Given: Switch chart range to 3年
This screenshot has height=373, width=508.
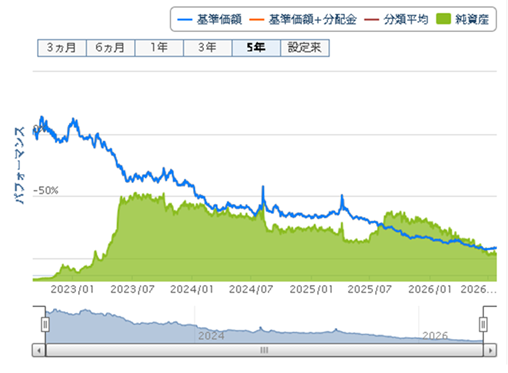Looking at the screenshot, I should [207, 48].
